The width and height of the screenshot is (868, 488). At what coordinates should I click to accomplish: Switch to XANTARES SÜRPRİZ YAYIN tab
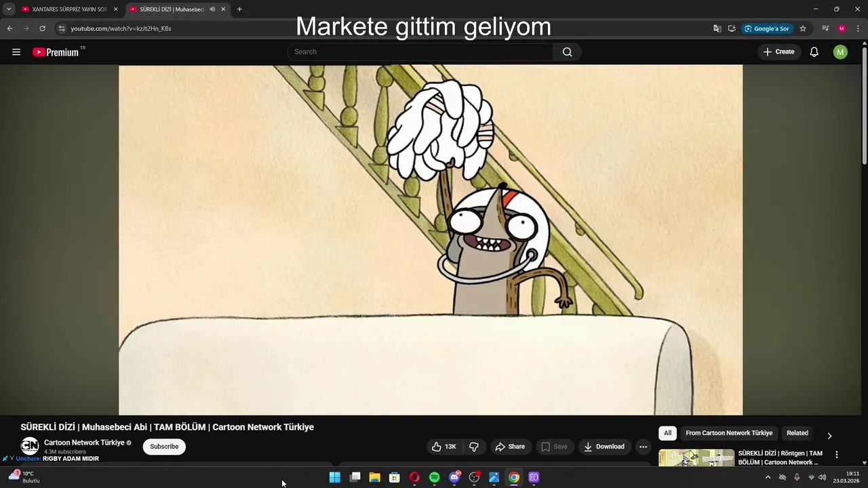point(65,9)
